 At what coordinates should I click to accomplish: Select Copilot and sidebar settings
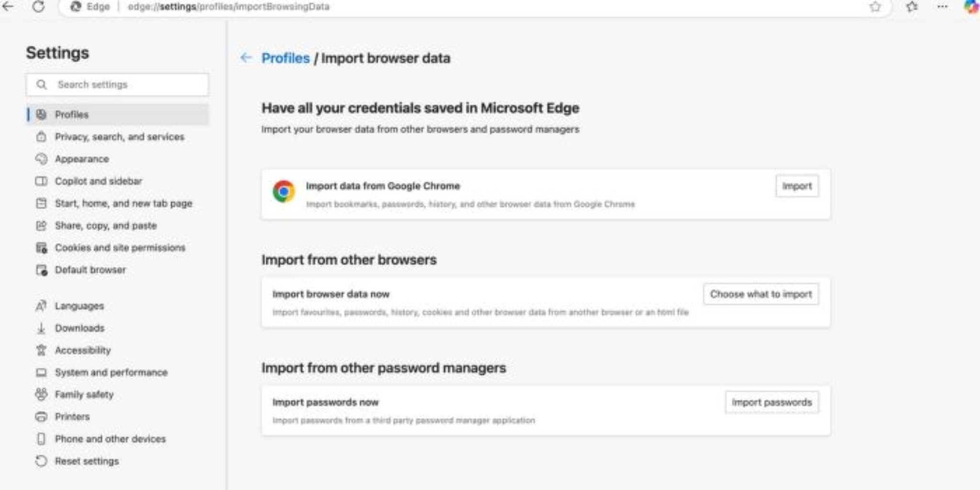[99, 181]
